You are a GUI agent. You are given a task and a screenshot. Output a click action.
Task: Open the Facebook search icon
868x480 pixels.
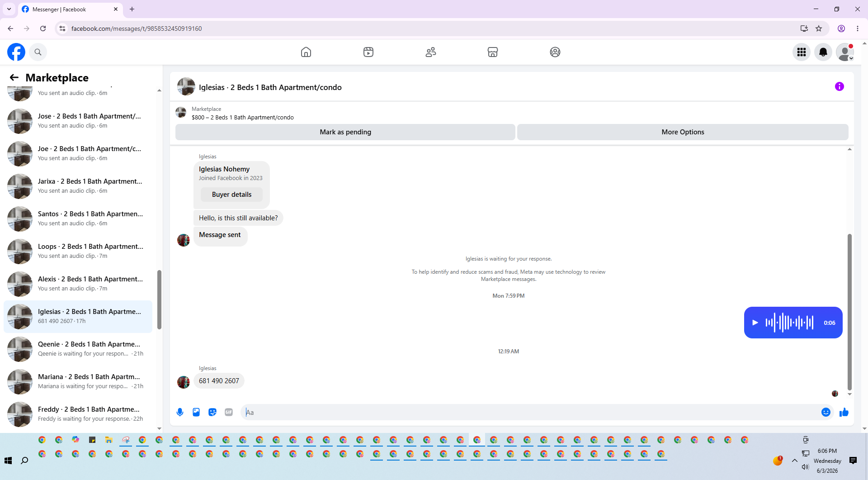(38, 52)
